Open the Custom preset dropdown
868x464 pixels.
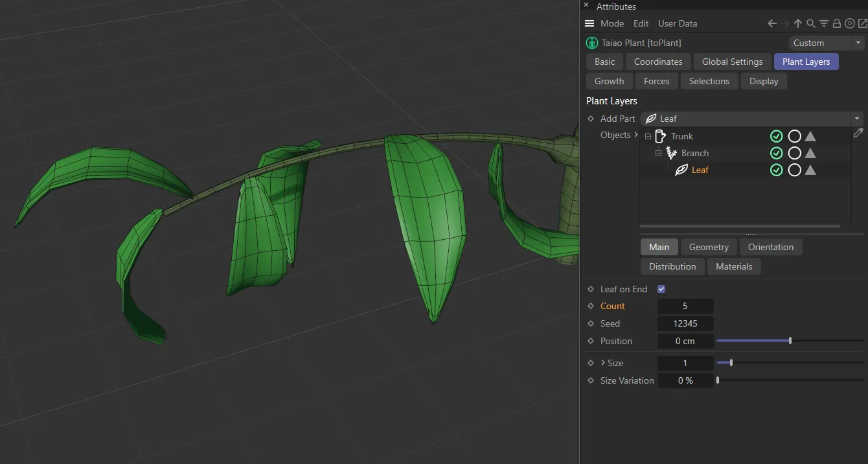point(858,43)
